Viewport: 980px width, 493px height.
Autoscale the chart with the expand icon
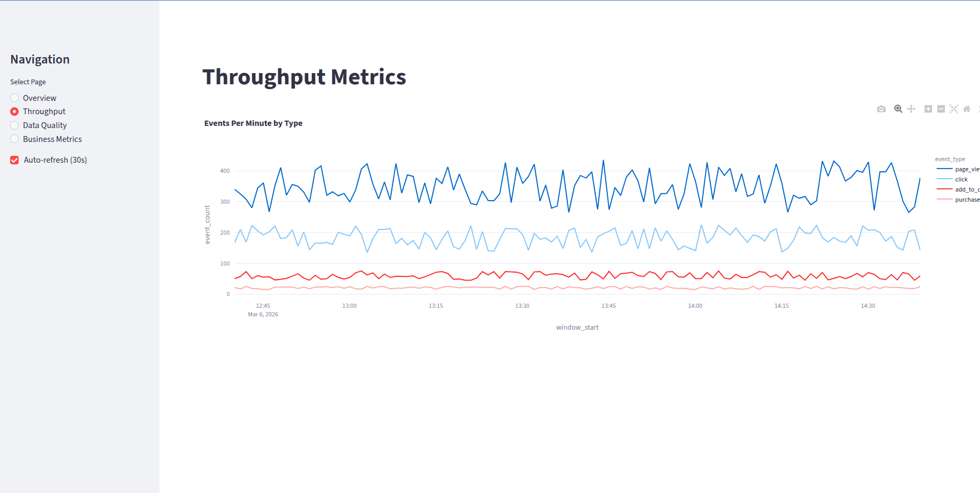pyautogui.click(x=954, y=109)
